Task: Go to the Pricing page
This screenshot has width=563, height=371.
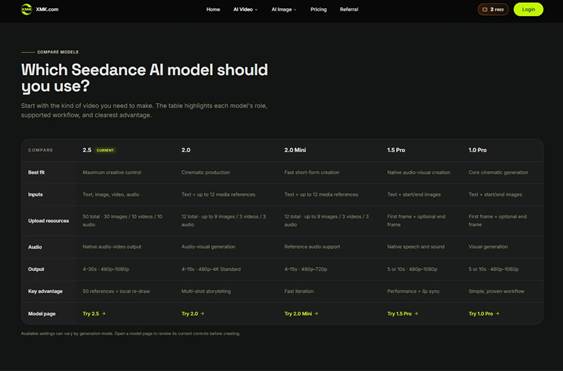Action: click(318, 9)
